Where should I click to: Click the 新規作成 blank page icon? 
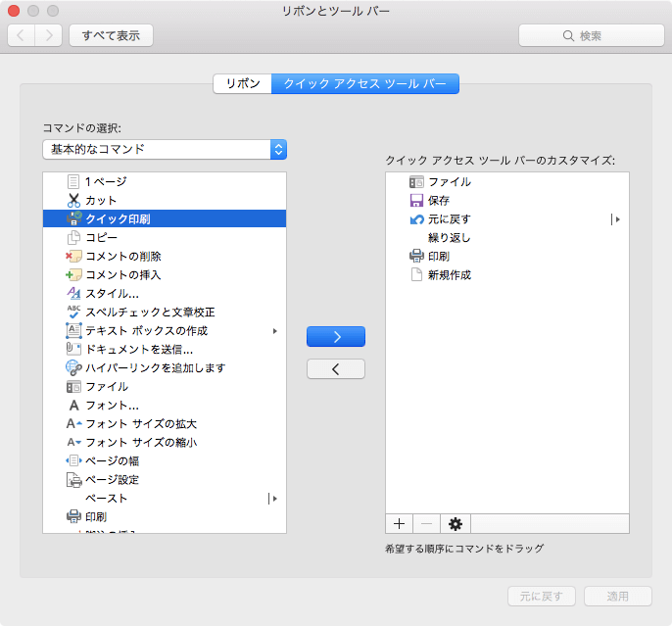tap(416, 274)
